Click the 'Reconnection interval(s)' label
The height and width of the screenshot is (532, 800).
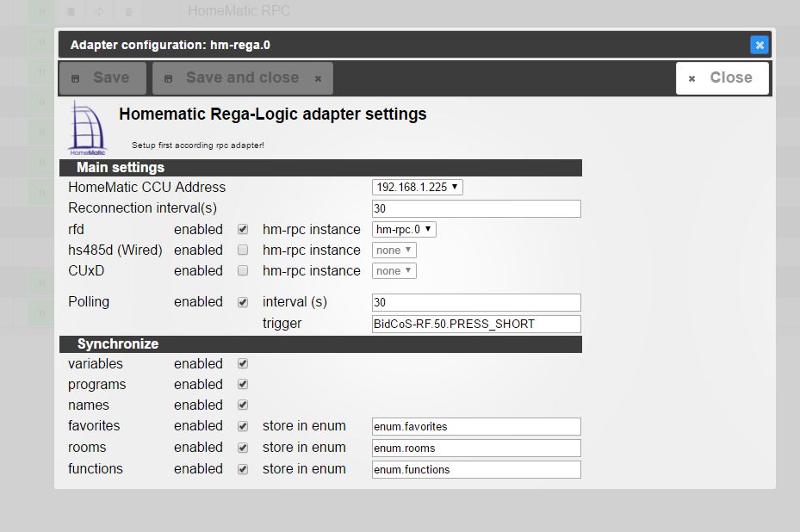143,208
